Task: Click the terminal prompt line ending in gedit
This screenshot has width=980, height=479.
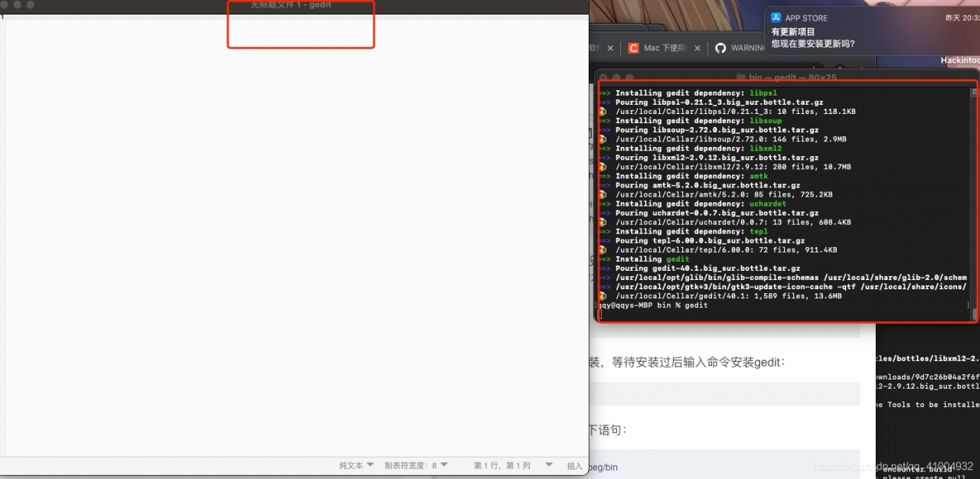Action: (x=653, y=305)
